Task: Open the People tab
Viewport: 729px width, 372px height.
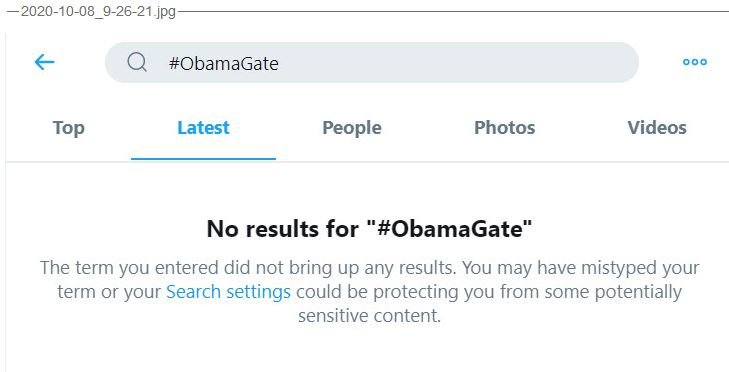Action: click(352, 128)
